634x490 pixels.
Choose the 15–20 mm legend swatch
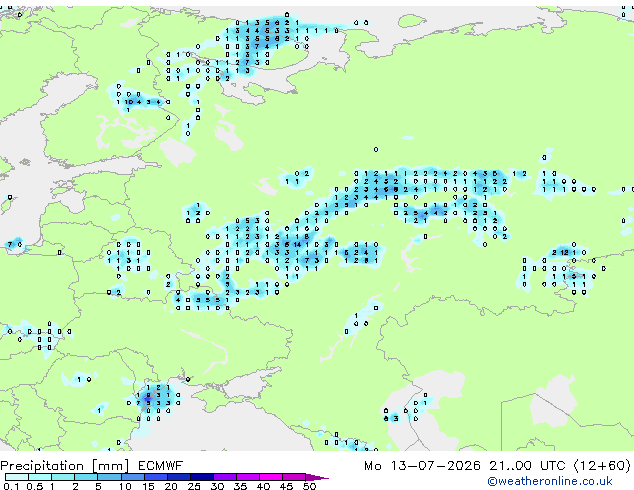tap(156, 477)
